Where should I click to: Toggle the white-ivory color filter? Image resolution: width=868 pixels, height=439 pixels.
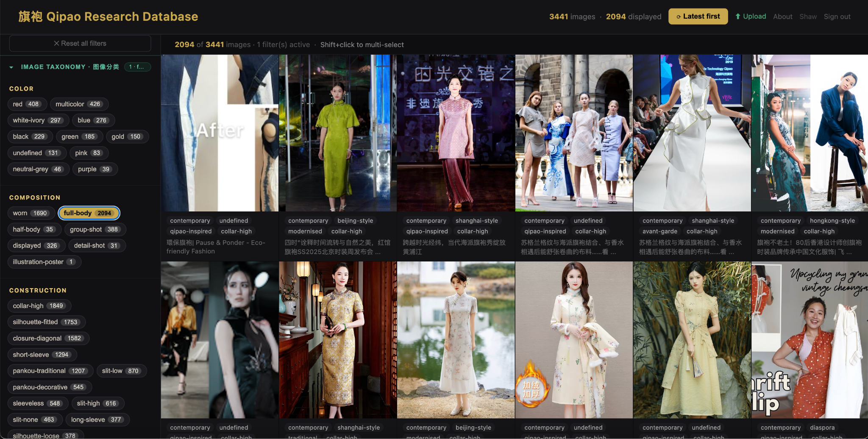click(38, 120)
